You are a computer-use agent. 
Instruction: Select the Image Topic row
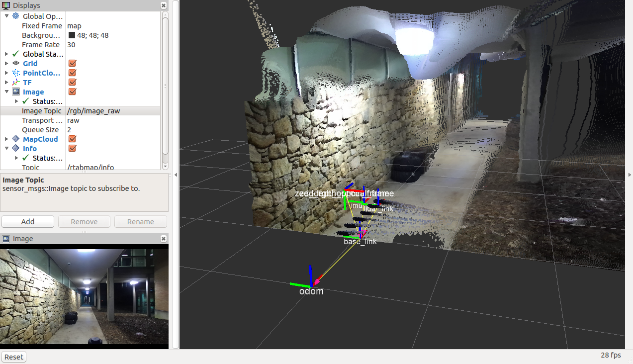pyautogui.click(x=42, y=111)
